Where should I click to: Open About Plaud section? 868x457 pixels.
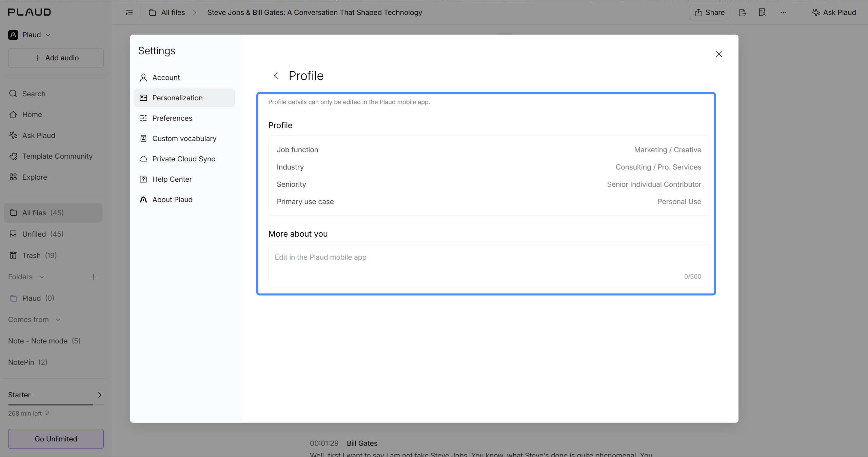[184, 200]
